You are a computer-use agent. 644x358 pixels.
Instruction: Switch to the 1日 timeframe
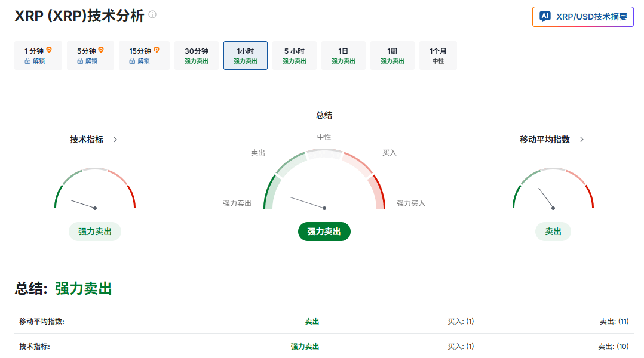coord(344,55)
